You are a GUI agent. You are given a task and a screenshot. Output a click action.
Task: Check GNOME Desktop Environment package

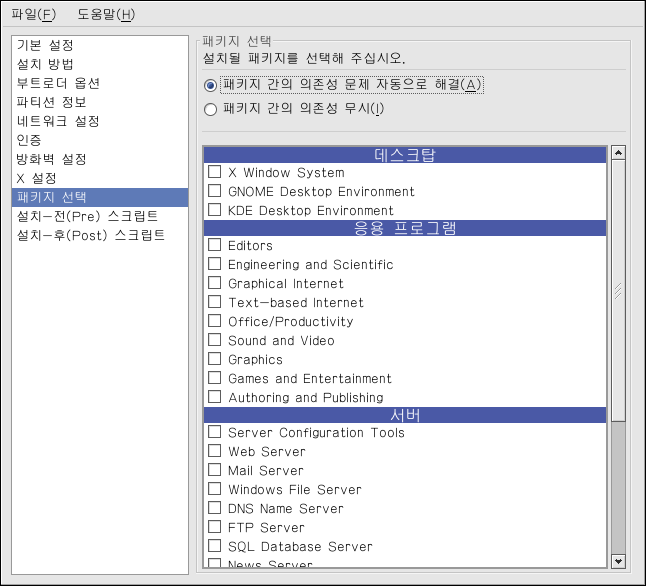click(214, 191)
